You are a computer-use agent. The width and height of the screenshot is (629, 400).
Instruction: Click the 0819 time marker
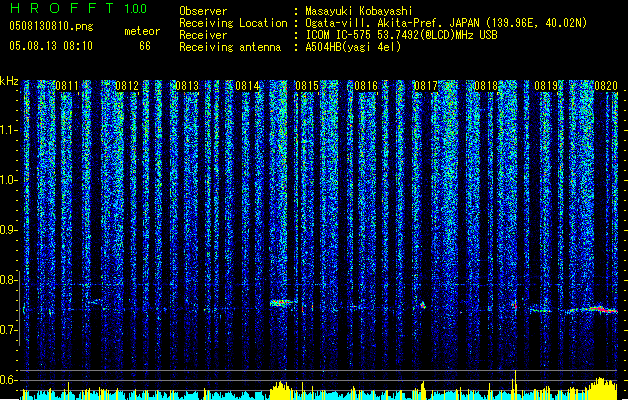[546, 86]
